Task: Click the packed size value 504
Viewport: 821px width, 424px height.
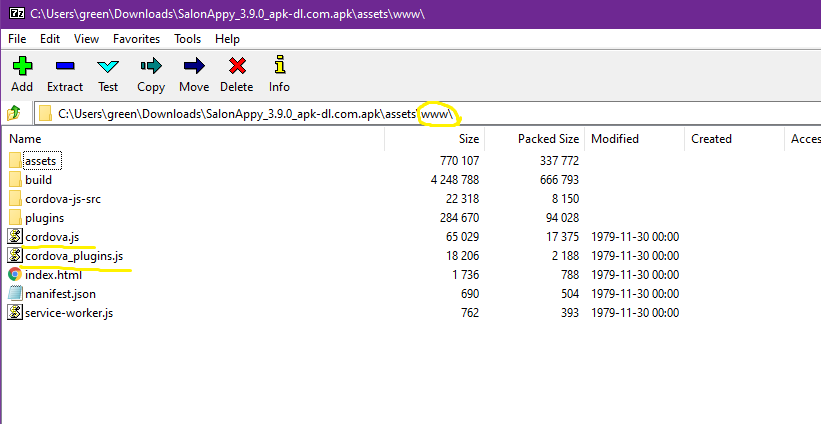Action: tap(570, 294)
